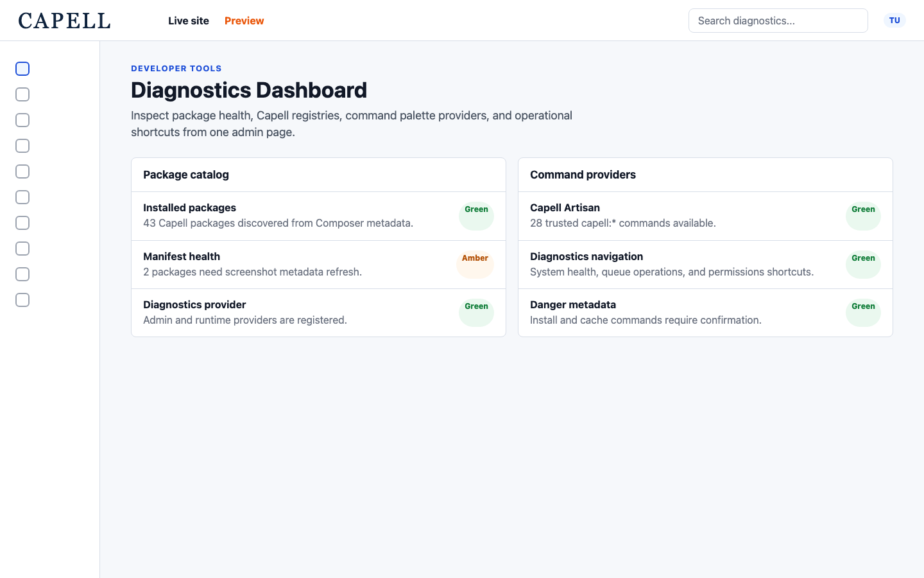Focus the Search diagnostics field
The width and height of the screenshot is (924, 578).
[x=778, y=21]
